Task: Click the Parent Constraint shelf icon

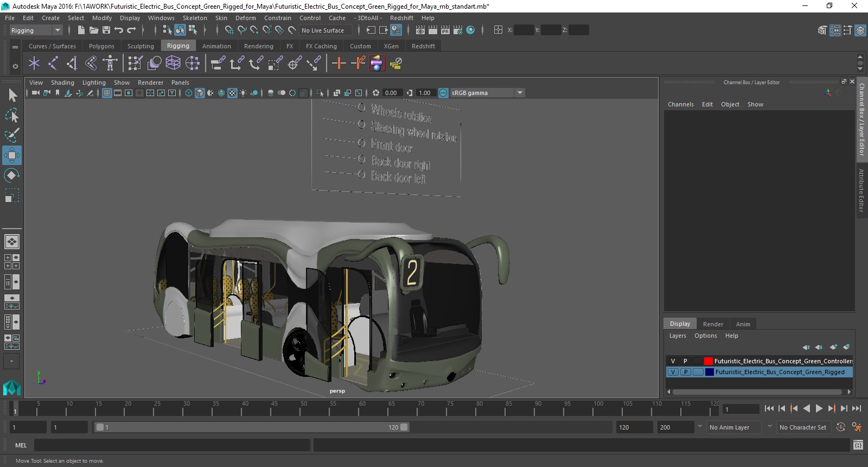Action: click(218, 64)
